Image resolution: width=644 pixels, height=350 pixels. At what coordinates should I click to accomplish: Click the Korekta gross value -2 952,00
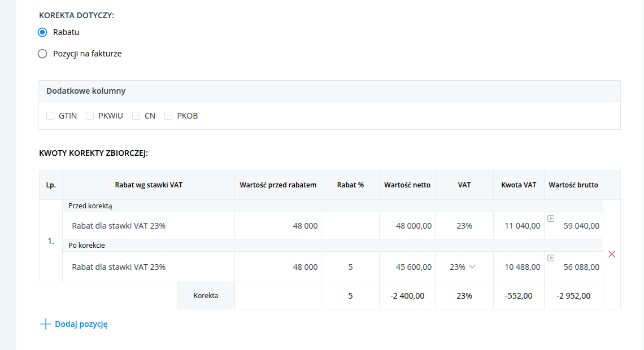click(573, 296)
